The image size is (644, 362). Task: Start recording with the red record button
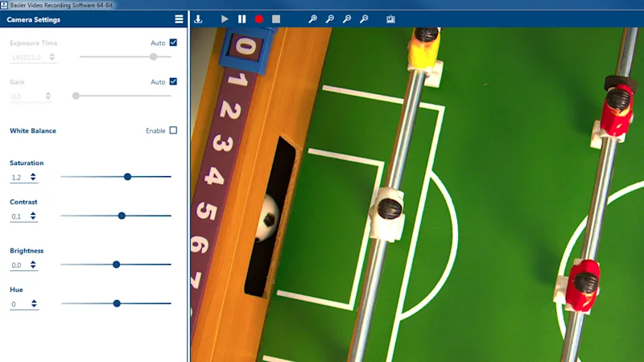click(x=259, y=19)
